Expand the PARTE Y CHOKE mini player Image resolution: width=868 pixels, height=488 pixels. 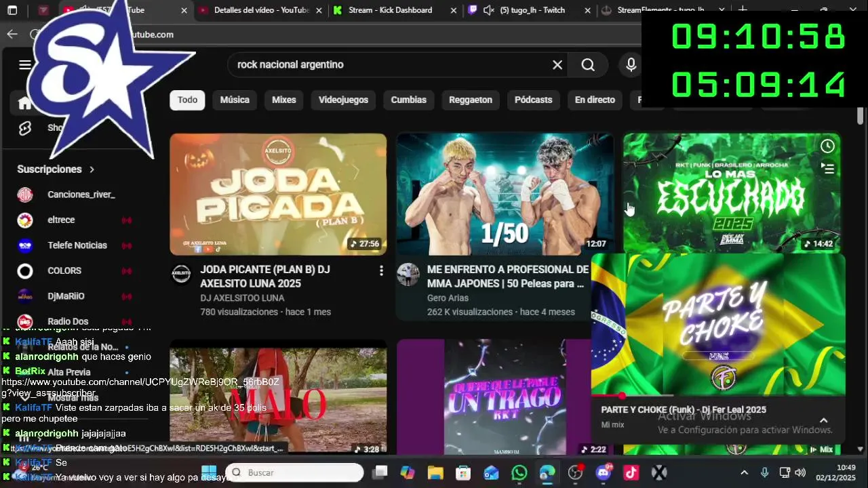click(823, 420)
